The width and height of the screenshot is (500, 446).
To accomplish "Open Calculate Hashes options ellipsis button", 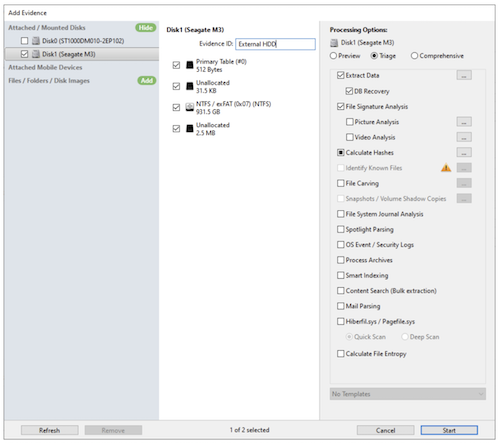I will [464, 153].
